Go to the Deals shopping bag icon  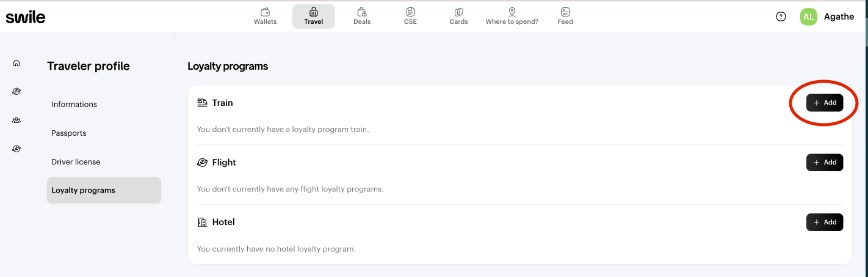pyautogui.click(x=362, y=12)
